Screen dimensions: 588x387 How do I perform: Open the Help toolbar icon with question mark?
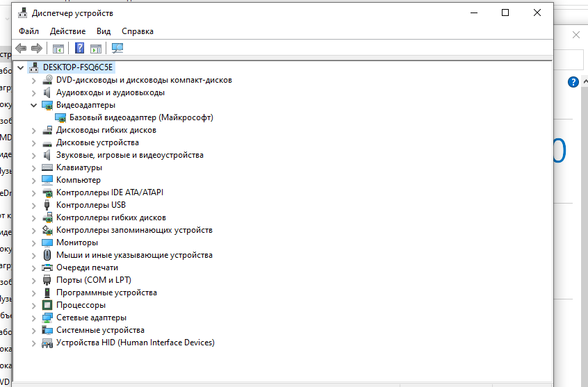pos(79,48)
